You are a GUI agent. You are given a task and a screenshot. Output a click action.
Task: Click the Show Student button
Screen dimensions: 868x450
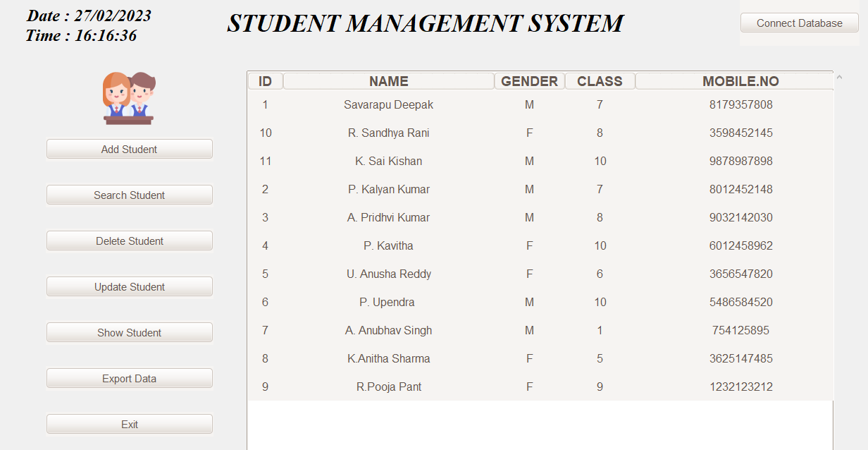(x=129, y=332)
